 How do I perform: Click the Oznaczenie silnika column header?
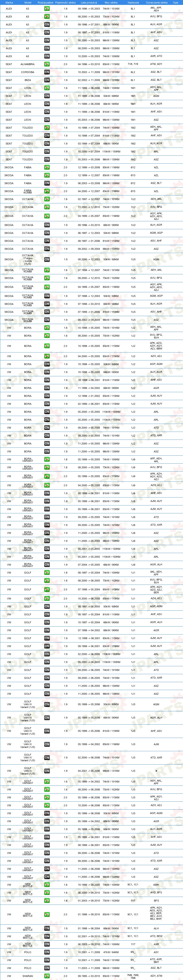157,2
